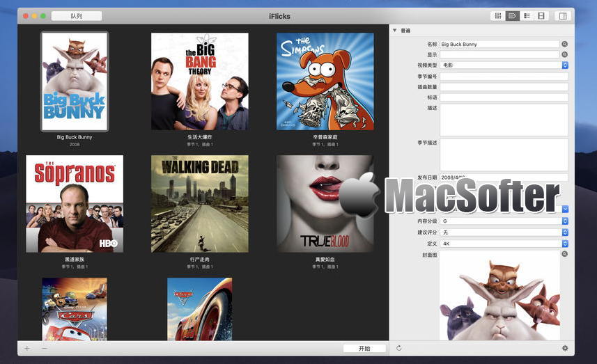Viewport: 597px width, 364px height.
Task: Click the 'Big Buck Bunny' title caption
Action: click(x=75, y=137)
